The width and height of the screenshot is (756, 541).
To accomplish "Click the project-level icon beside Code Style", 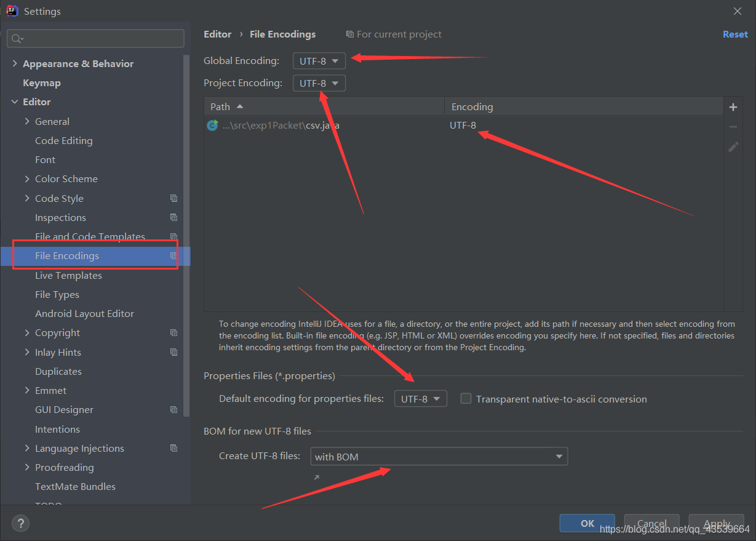I will point(174,198).
